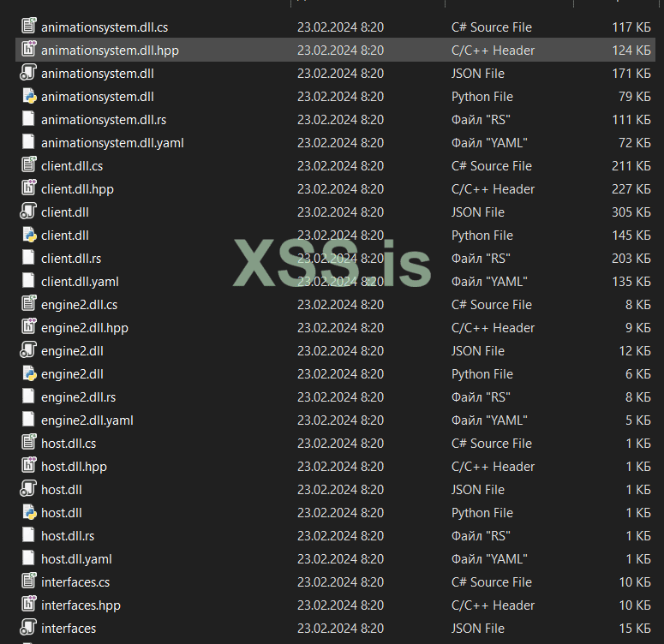Click the JSON scroll icon for engine2.dll
Viewport: 664px width, 644px height.
pyautogui.click(x=28, y=350)
